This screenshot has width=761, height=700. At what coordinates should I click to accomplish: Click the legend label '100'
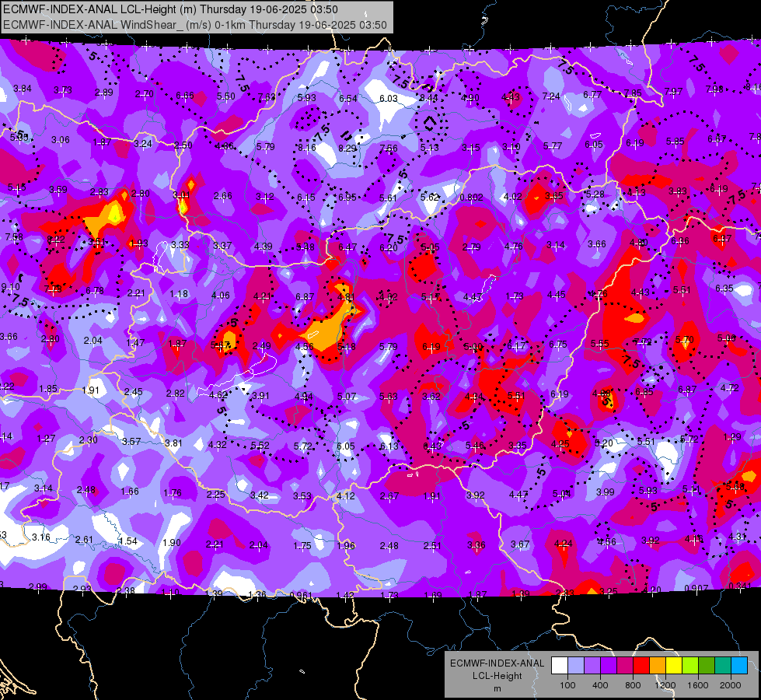pyautogui.click(x=567, y=685)
